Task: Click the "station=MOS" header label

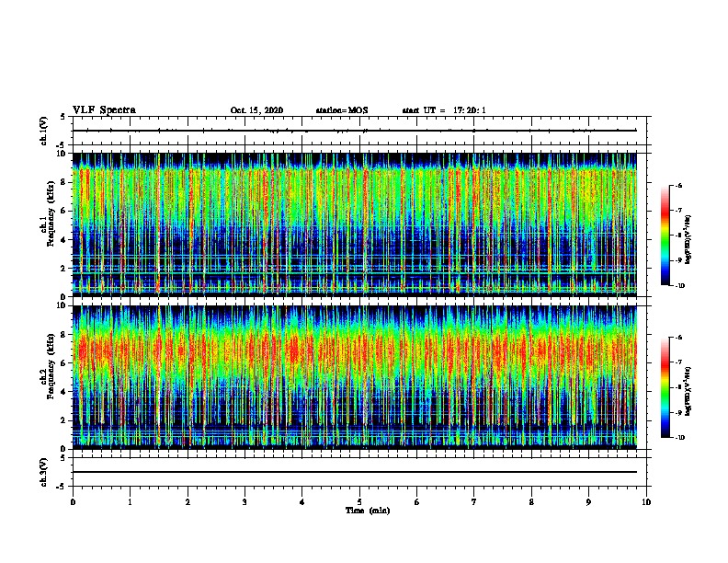Action: click(x=342, y=110)
